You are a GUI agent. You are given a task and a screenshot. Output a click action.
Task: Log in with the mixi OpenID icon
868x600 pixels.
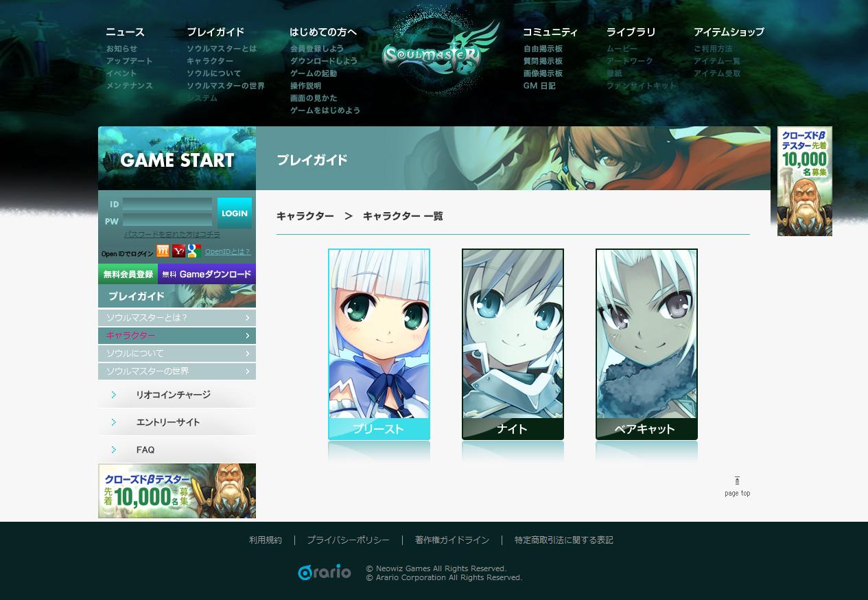pos(163,251)
